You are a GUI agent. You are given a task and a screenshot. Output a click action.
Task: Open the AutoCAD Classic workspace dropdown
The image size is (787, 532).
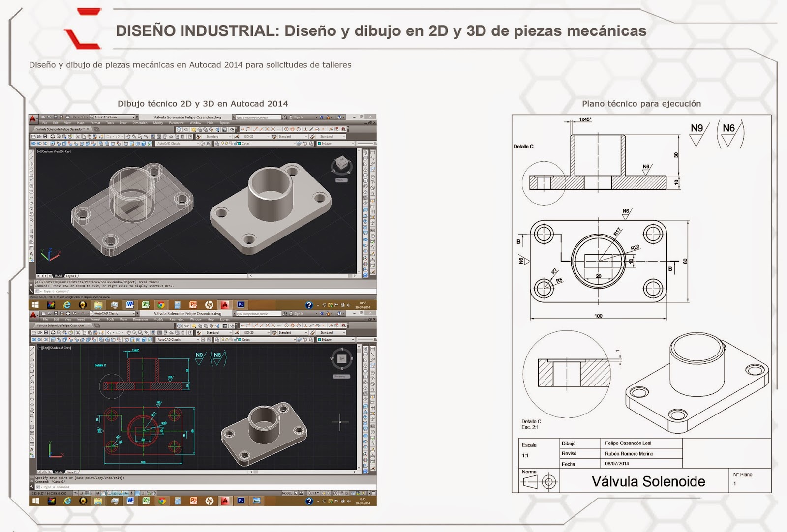197,143
